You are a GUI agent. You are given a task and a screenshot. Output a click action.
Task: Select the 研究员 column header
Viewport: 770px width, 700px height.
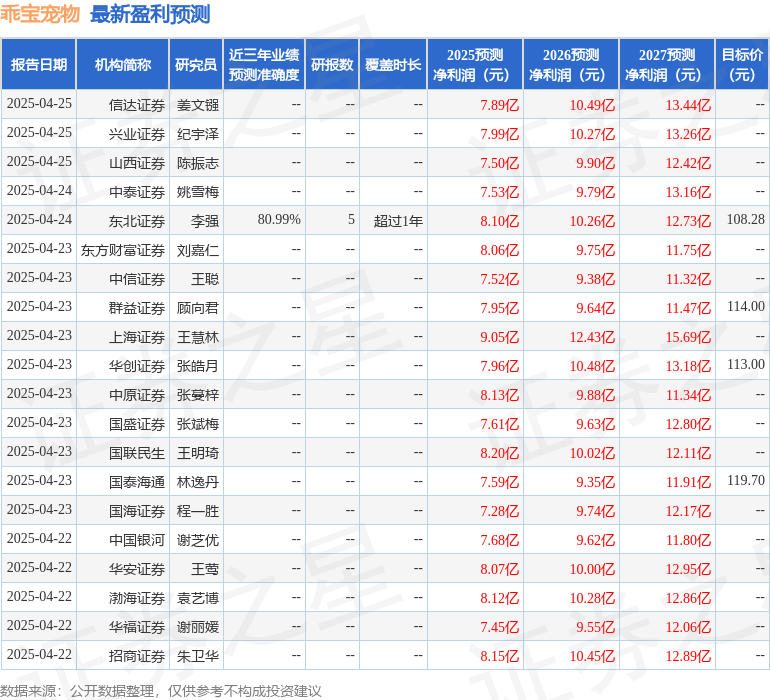point(196,65)
